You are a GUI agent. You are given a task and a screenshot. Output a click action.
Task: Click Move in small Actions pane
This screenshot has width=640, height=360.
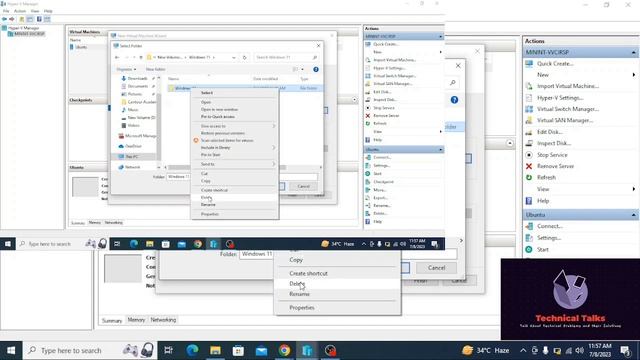379,190
